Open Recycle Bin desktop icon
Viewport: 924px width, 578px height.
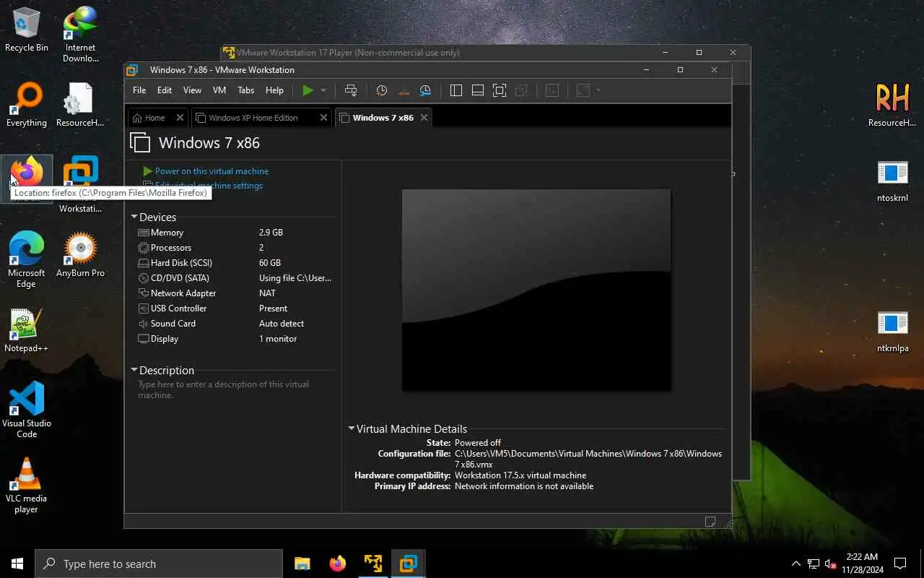[27, 30]
